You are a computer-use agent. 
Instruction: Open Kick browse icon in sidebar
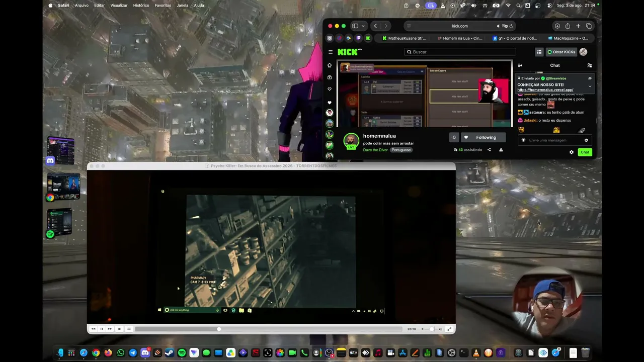(330, 77)
